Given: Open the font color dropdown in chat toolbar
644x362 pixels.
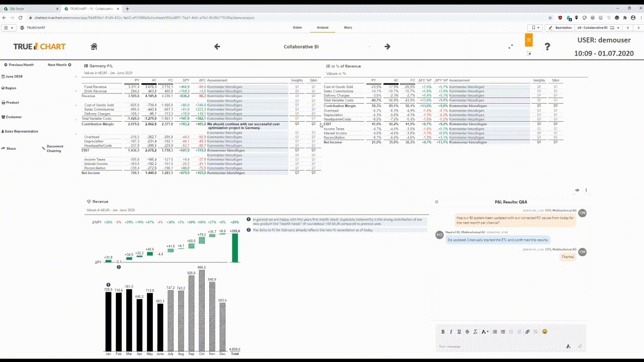Looking at the screenshot, I should tap(485, 332).
